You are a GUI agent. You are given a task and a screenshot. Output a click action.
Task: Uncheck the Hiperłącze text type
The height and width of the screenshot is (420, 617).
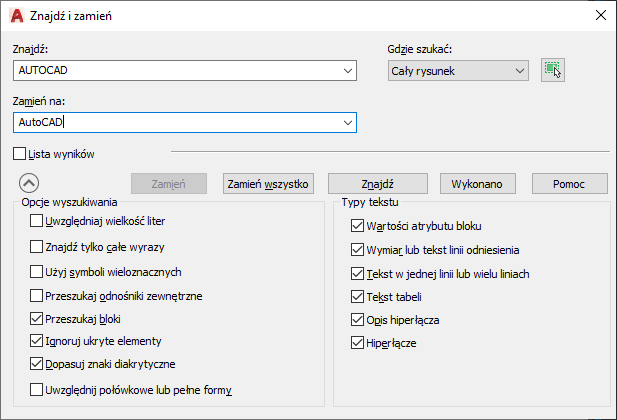pos(358,343)
